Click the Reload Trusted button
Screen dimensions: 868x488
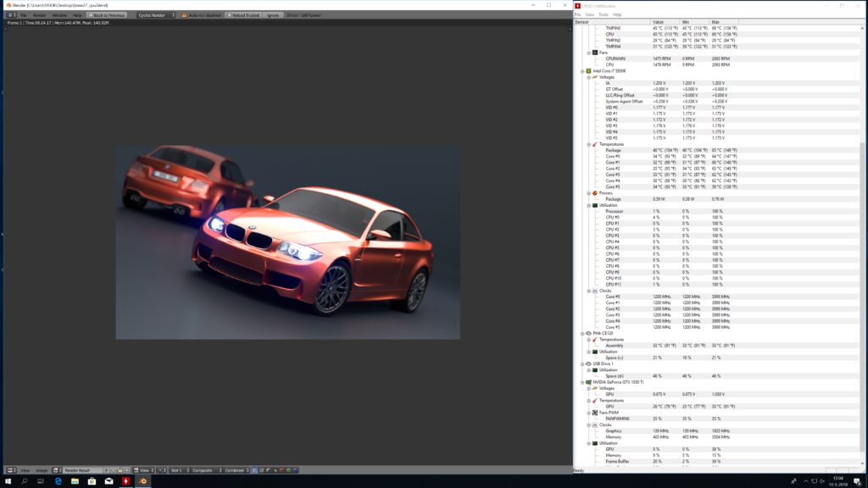point(243,15)
